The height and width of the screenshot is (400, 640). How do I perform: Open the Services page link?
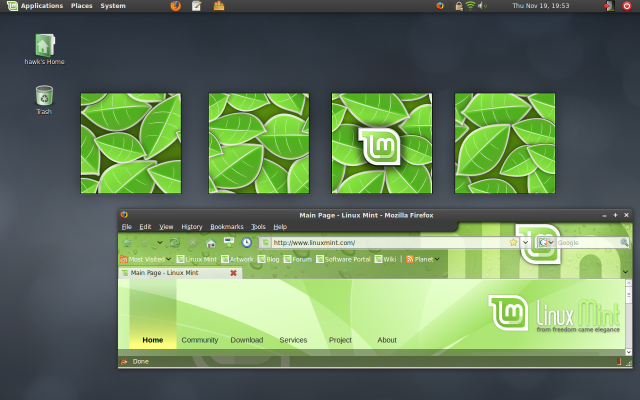[x=293, y=340]
